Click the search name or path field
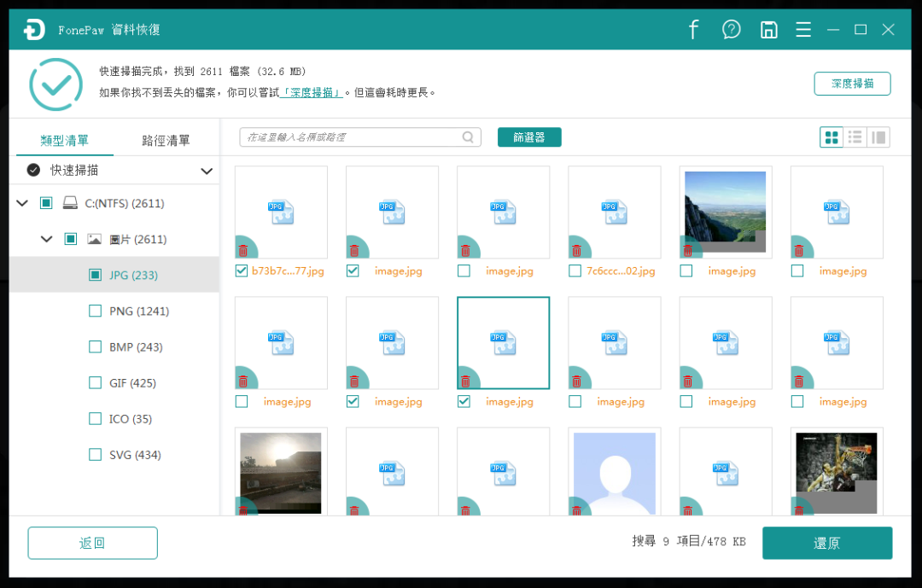This screenshot has height=588, width=922. point(350,137)
